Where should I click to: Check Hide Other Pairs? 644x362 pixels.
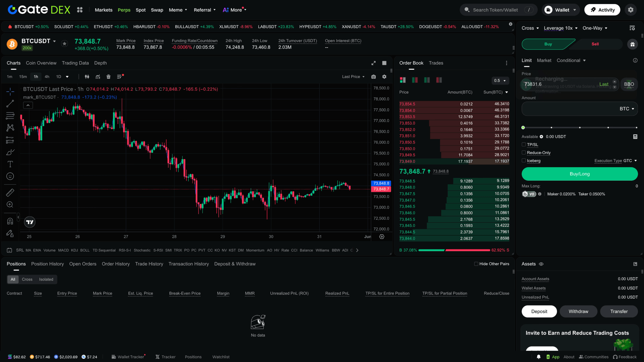coord(476,264)
